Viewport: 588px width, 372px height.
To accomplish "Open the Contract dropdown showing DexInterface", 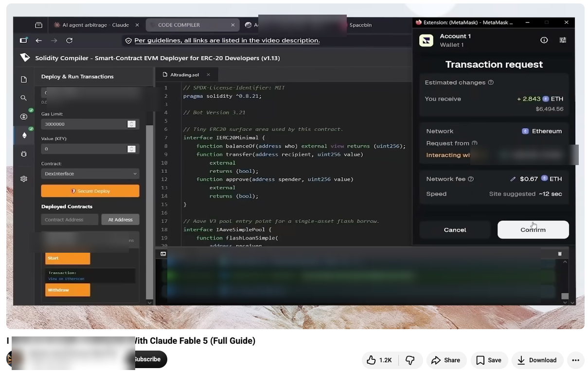I will (x=90, y=174).
